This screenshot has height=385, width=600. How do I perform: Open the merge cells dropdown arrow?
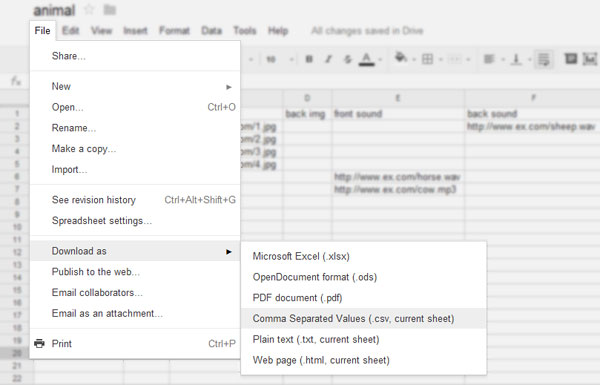pyautogui.click(x=468, y=59)
